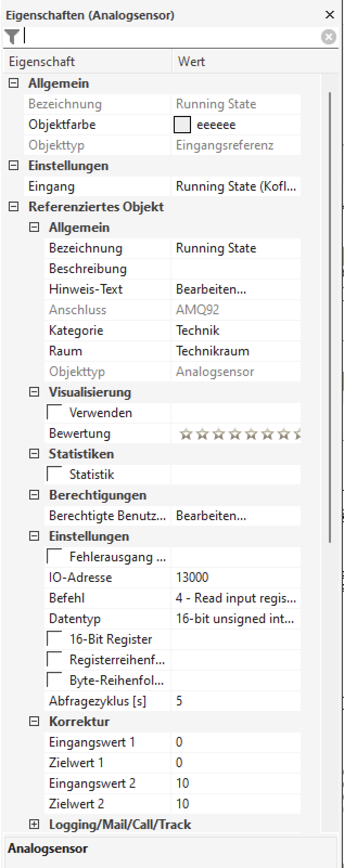Collapse the Referenziertes Objekt section
This screenshot has height=868, width=344.
tap(14, 207)
